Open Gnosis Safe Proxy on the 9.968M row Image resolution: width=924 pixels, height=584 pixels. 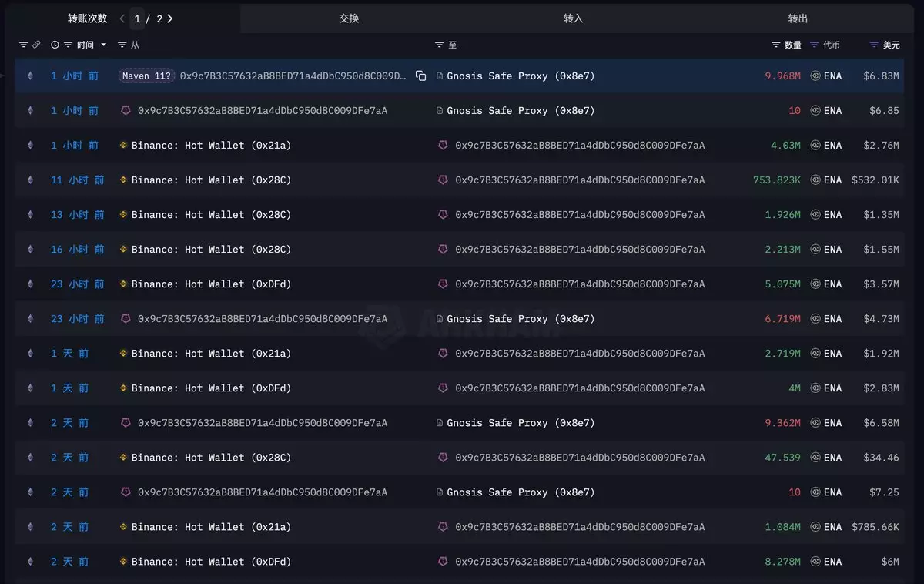pos(521,76)
